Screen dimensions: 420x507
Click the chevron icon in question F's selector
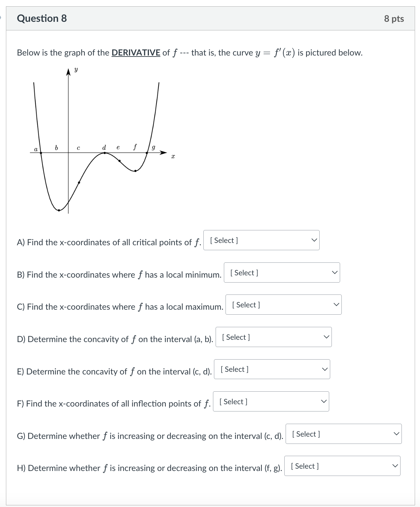[x=324, y=401]
